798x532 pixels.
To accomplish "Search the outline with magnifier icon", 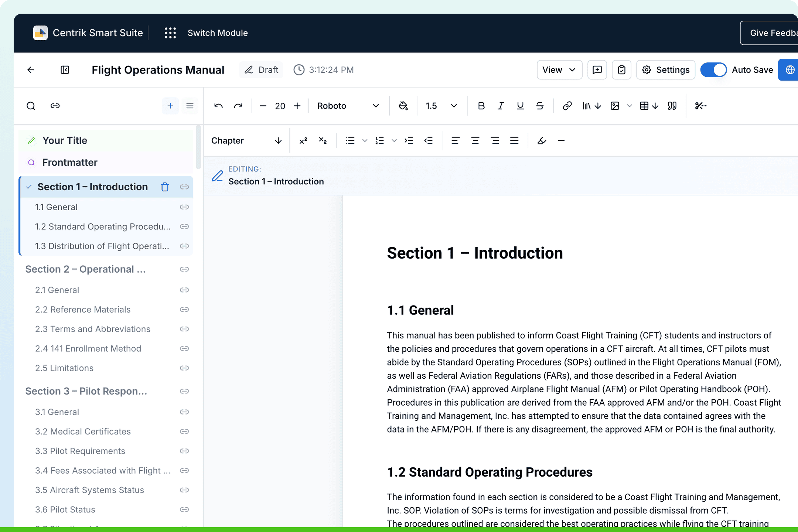I will [x=31, y=106].
